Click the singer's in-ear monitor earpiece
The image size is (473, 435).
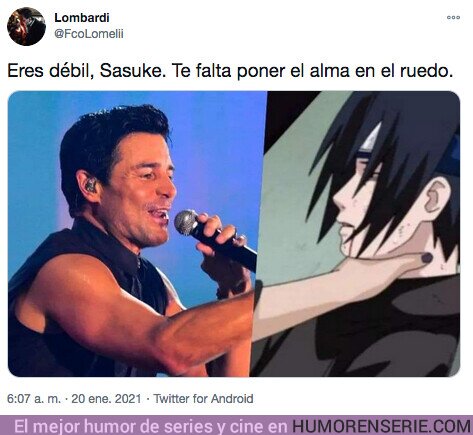(x=90, y=185)
